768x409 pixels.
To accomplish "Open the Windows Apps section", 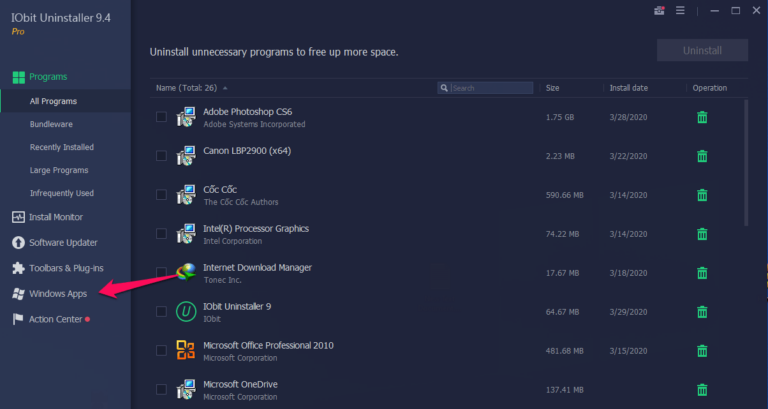I will (57, 294).
